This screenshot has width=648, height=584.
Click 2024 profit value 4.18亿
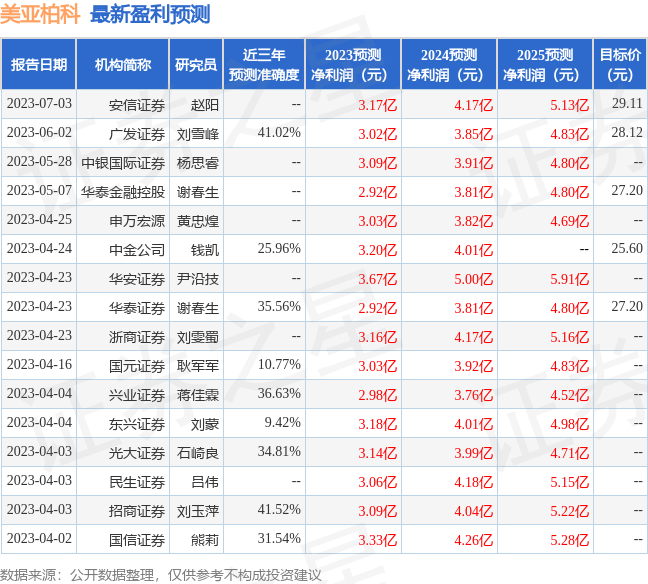(x=474, y=482)
